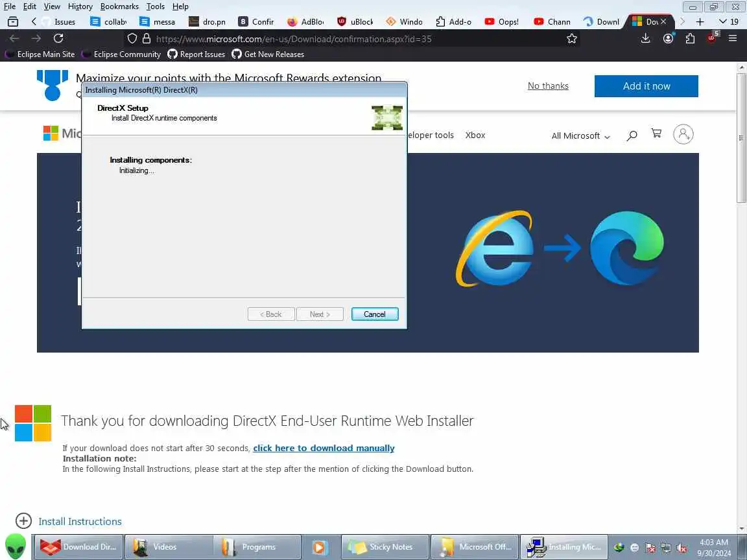
Task: Open Videos taskbar button
Action: (169, 547)
